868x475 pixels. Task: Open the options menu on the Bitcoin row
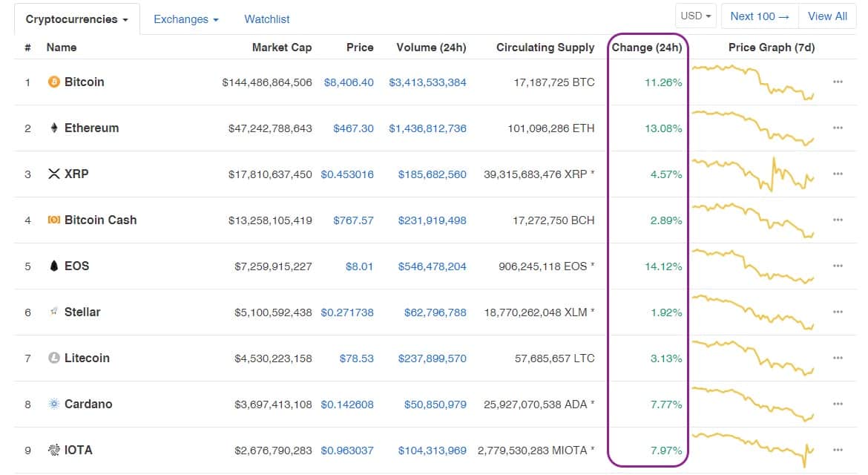tap(838, 82)
